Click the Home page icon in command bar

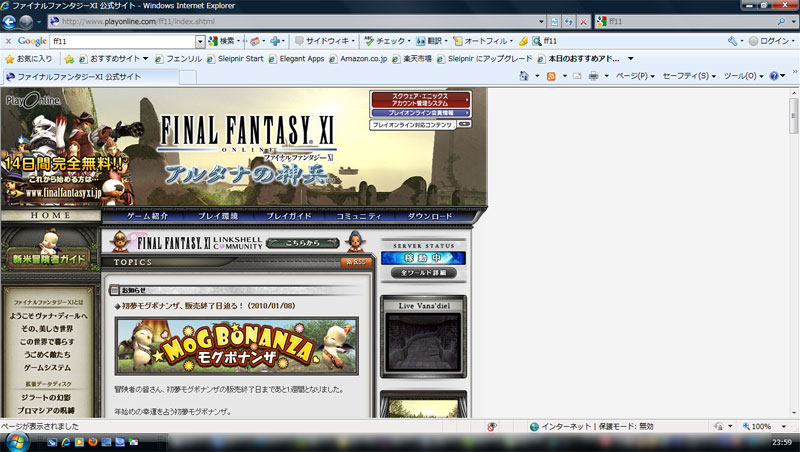(524, 76)
